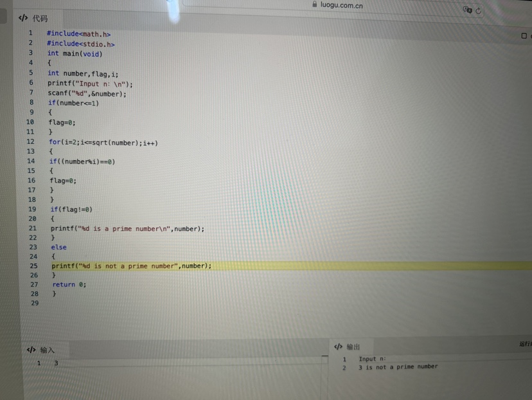Reload the page with the refresh icon
532x400 pixels.
(479, 10)
